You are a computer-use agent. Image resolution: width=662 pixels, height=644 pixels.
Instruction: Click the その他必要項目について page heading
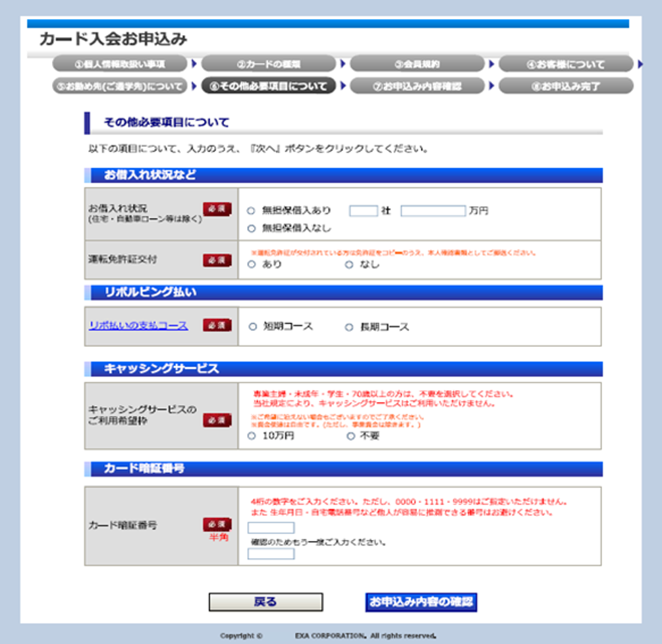click(167, 123)
